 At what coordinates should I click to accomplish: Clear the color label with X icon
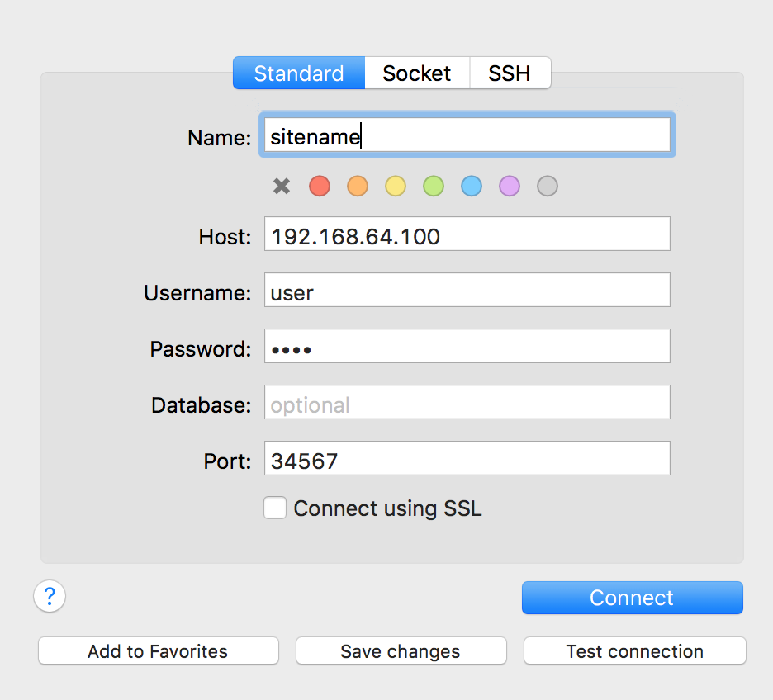pos(282,186)
